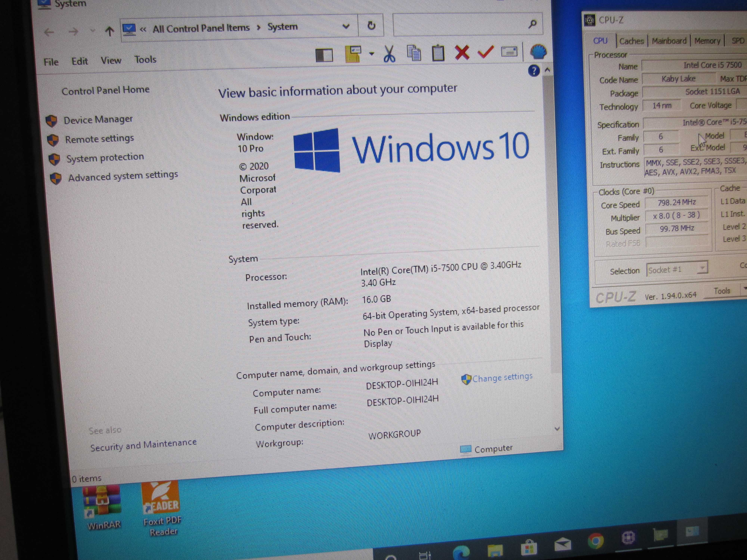
Task: Click the red checkmark Properties icon
Action: click(485, 52)
